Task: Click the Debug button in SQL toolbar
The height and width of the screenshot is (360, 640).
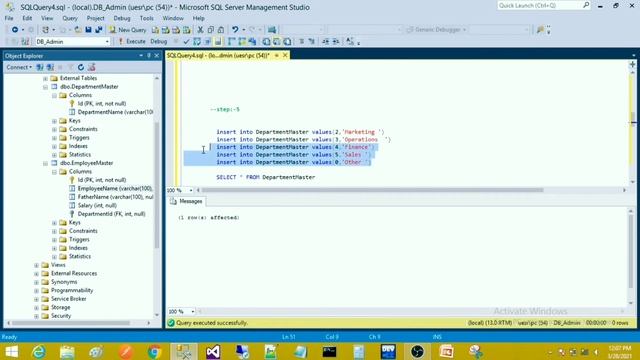Action: [159, 42]
